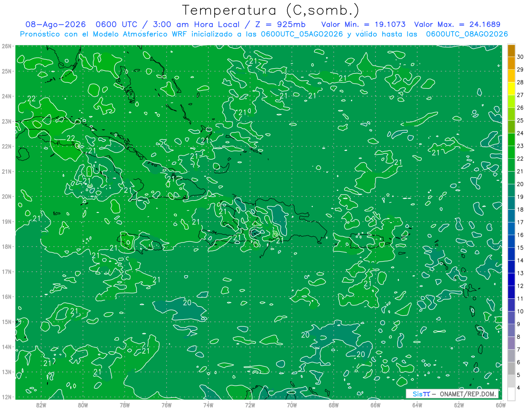
Task: Click longitude axis label '72W'
Action: pyautogui.click(x=250, y=404)
